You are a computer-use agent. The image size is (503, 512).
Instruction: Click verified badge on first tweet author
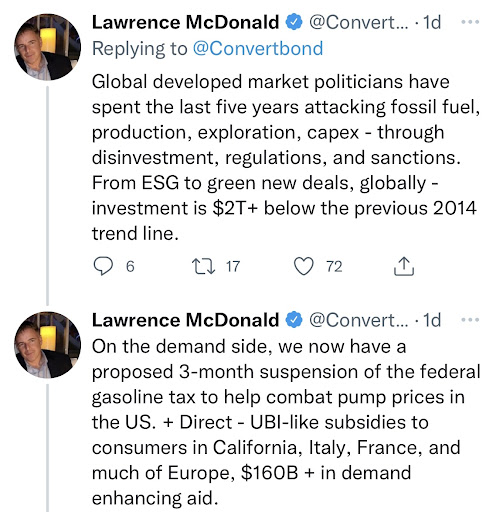click(x=294, y=22)
